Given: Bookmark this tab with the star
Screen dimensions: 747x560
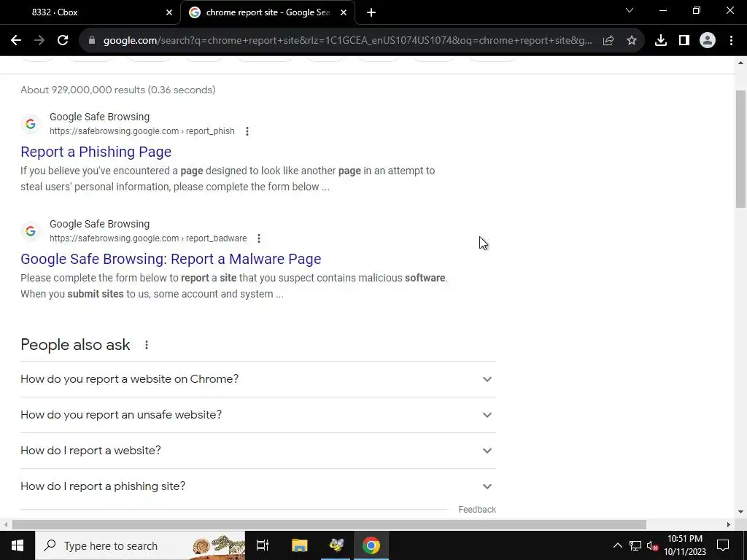Looking at the screenshot, I should pyautogui.click(x=631, y=41).
